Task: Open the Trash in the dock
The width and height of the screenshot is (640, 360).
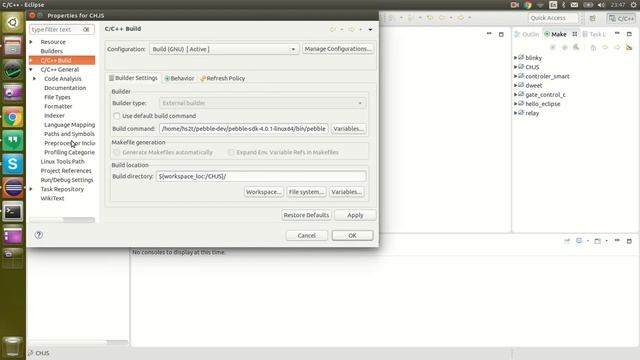Action: pyautogui.click(x=13, y=346)
